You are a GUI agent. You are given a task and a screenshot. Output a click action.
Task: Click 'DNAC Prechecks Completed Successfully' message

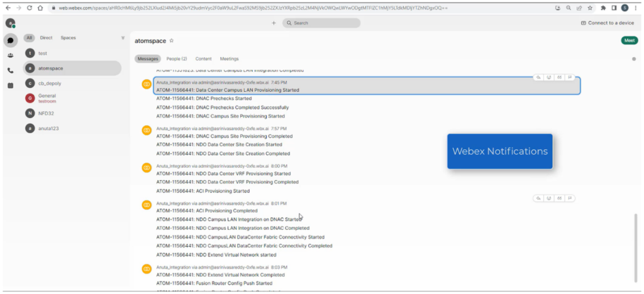(223, 107)
